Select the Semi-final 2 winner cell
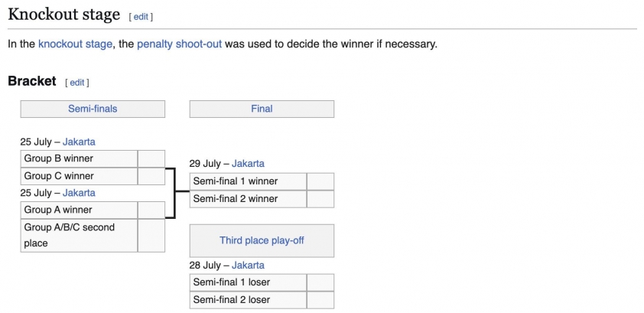 pyautogui.click(x=248, y=199)
